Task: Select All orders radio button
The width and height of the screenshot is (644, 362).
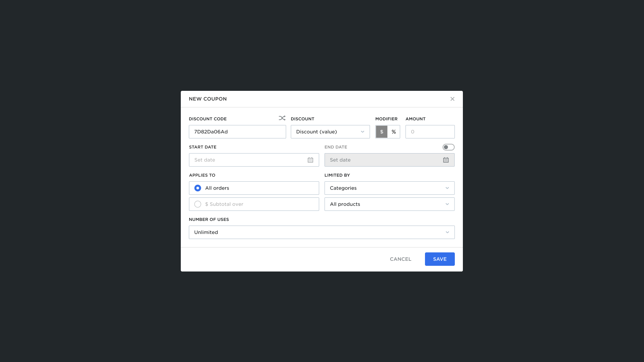Action: (198, 188)
